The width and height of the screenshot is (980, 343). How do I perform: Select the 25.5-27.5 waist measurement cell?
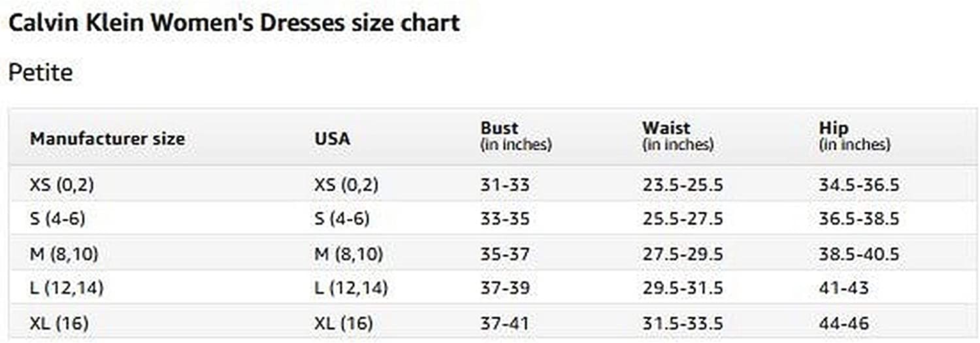[682, 218]
